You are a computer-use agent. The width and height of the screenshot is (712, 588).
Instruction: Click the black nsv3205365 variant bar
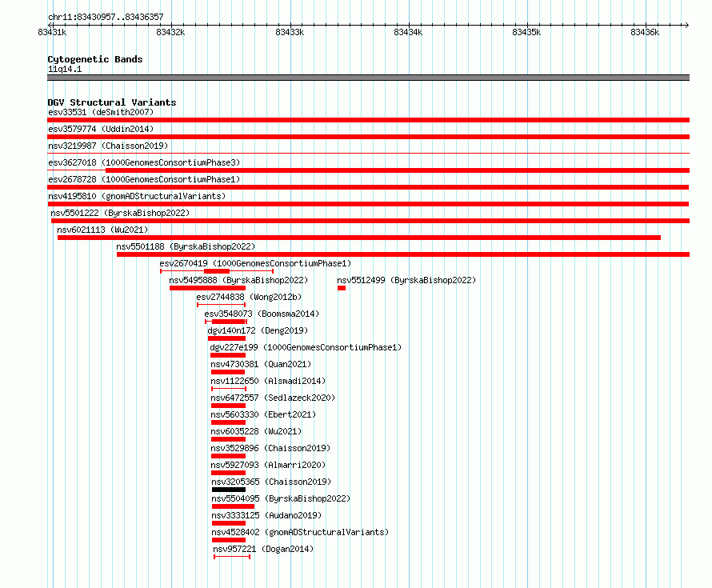click(229, 490)
